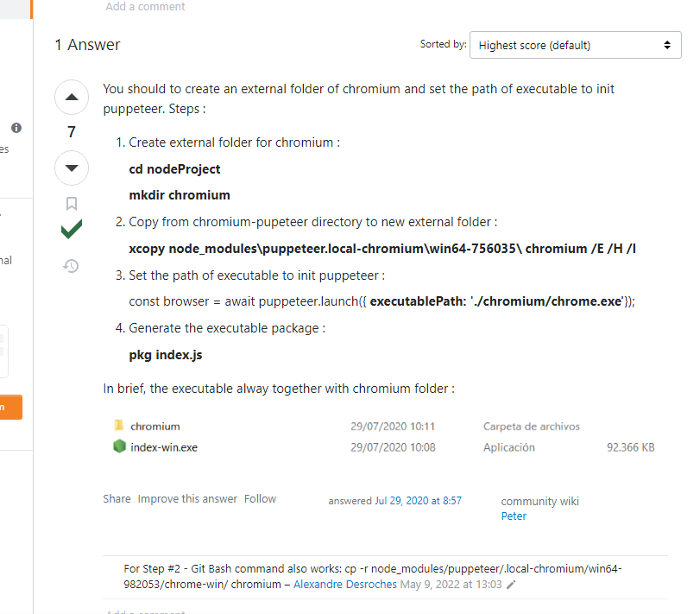Open the Sorted by dropdown
This screenshot has height=614, width=700.
click(x=575, y=44)
